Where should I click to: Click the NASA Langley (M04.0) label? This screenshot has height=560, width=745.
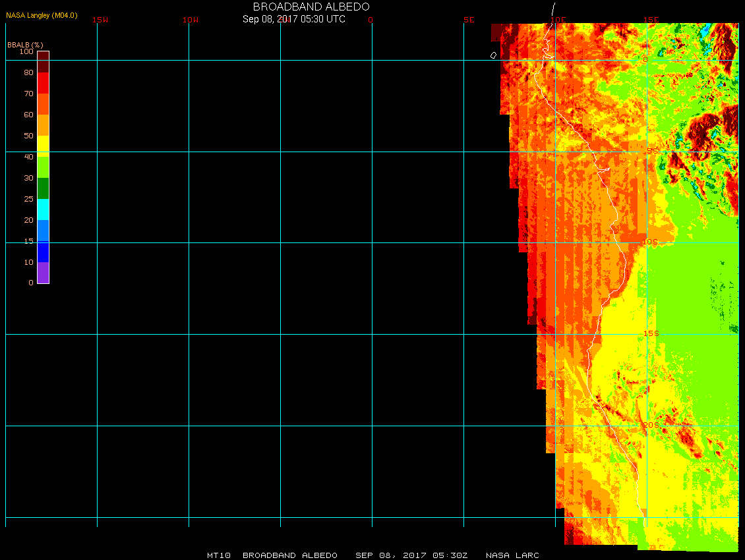pyautogui.click(x=42, y=15)
